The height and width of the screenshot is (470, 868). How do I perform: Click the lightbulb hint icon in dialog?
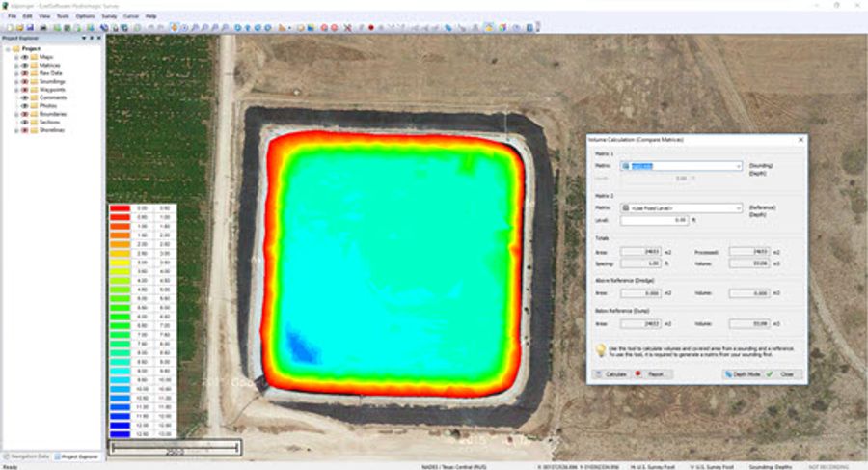pyautogui.click(x=601, y=350)
